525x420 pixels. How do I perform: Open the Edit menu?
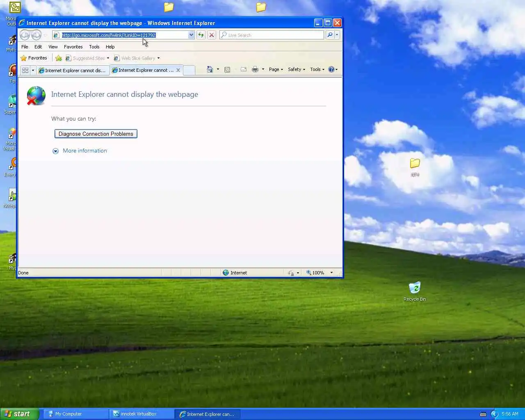[38, 47]
